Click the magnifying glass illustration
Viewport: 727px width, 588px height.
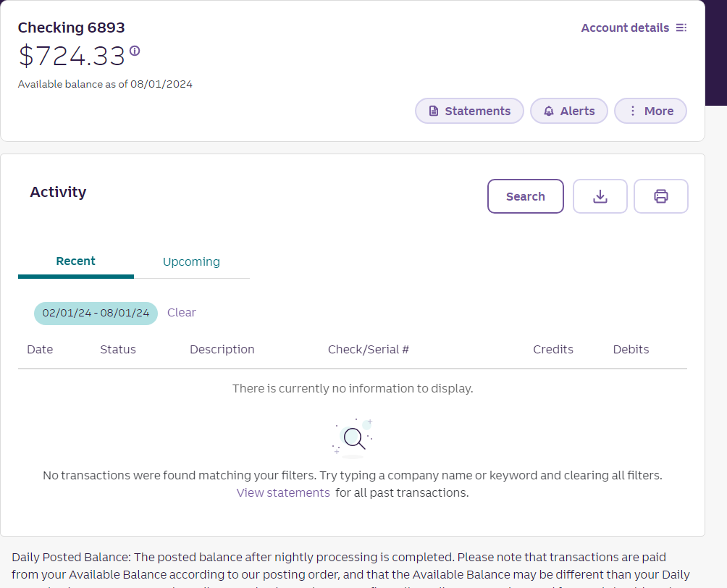[x=353, y=437]
